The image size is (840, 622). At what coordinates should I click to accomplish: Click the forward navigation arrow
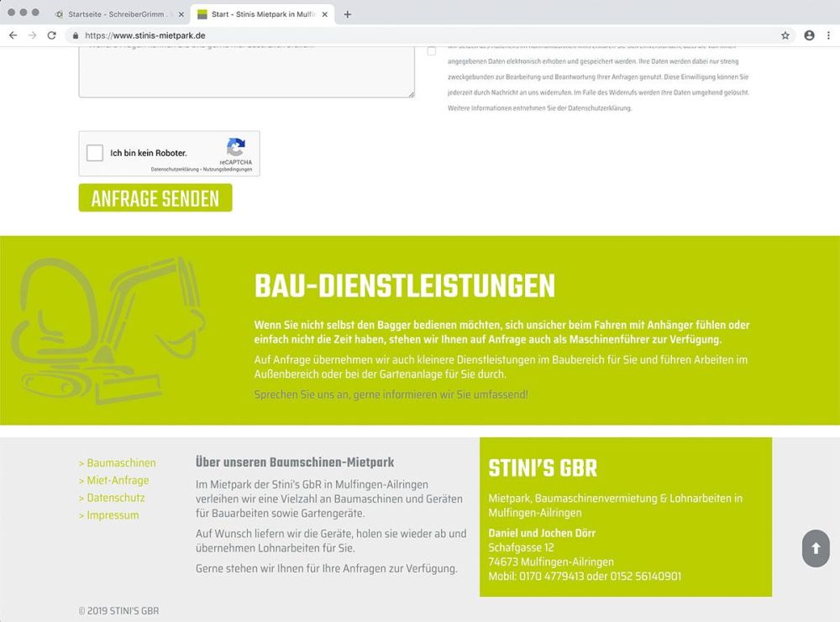click(32, 35)
